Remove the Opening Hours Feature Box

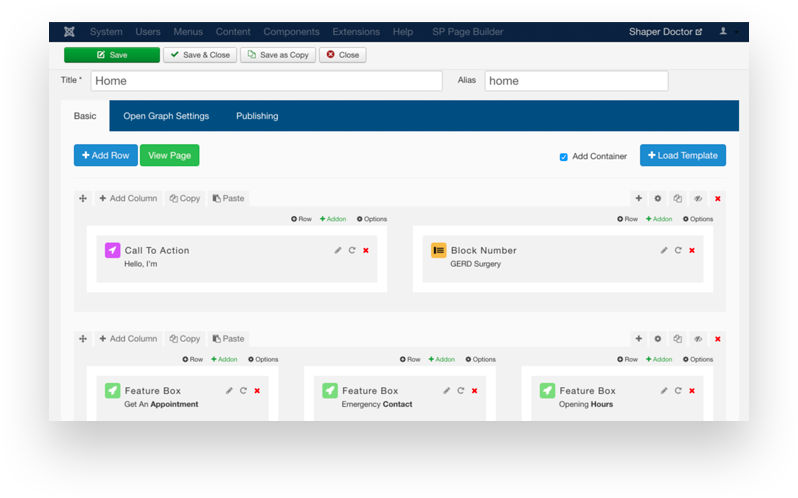pyautogui.click(x=692, y=391)
